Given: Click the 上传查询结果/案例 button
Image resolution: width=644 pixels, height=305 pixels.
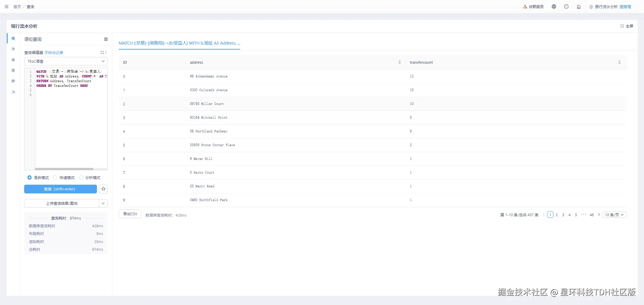Looking at the screenshot, I should coord(62,203).
